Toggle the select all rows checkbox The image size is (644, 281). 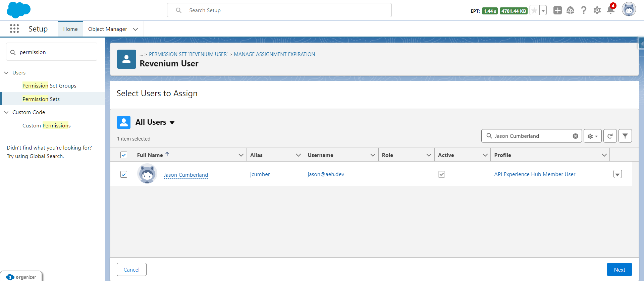pyautogui.click(x=124, y=155)
